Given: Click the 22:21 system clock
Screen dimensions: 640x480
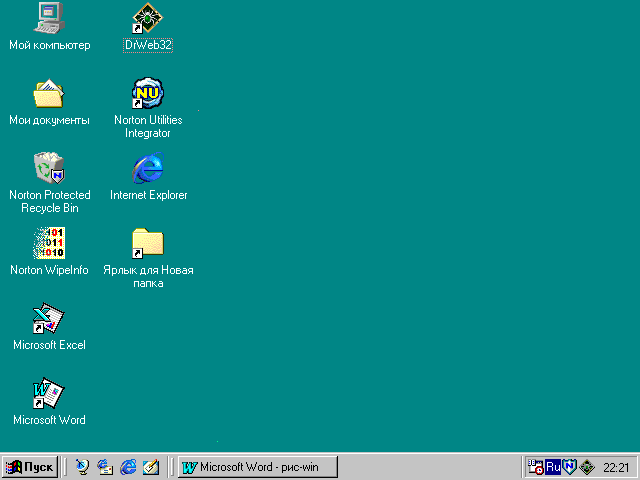Looking at the screenshot, I should coord(616,467).
